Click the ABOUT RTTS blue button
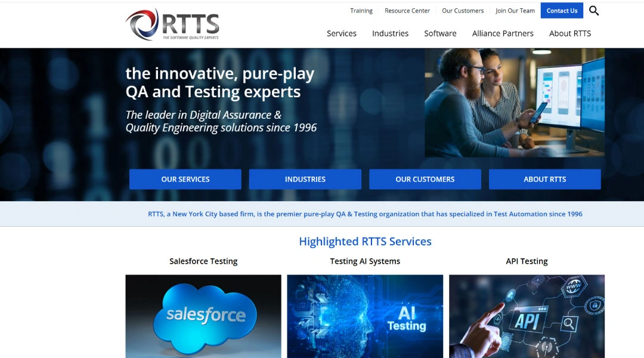 click(544, 179)
